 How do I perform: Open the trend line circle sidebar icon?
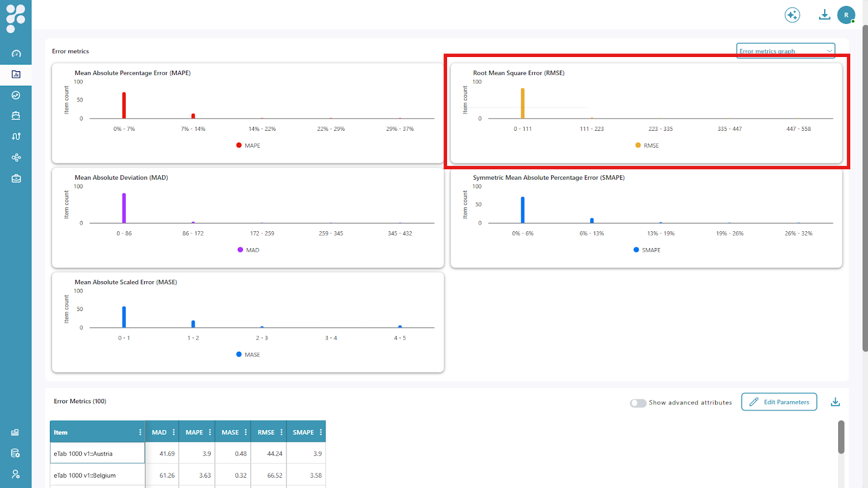coord(16,95)
